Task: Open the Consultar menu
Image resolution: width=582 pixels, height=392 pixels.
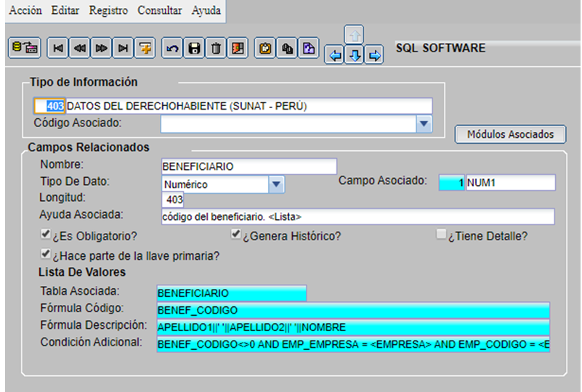Action: 160,11
